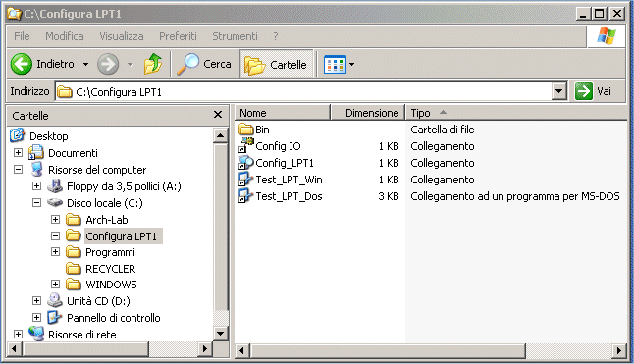Expand Pannello di controllo node

(x=36, y=317)
